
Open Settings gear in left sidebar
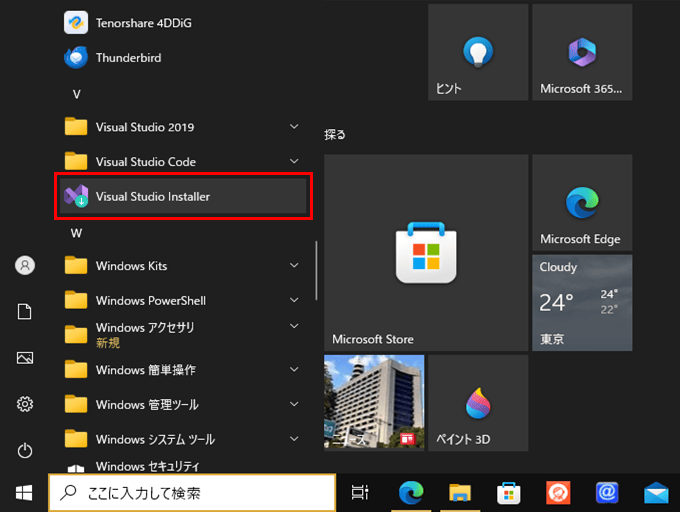[x=25, y=404]
